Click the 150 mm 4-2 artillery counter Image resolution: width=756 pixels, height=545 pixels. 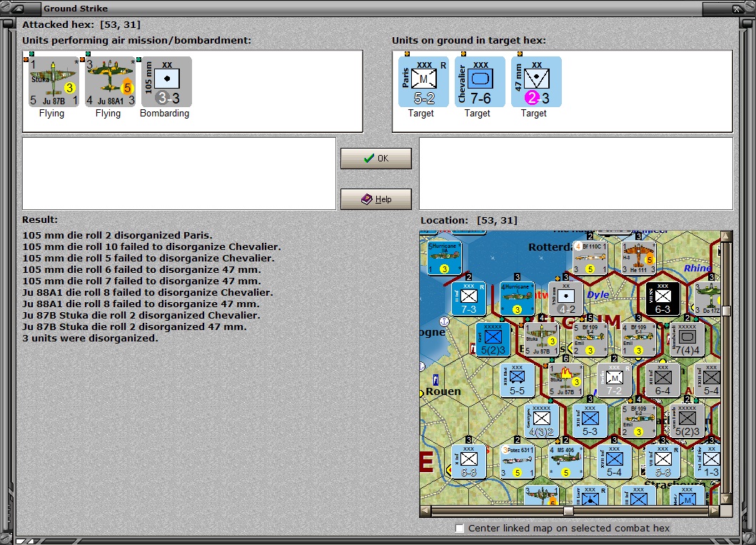[566, 299]
